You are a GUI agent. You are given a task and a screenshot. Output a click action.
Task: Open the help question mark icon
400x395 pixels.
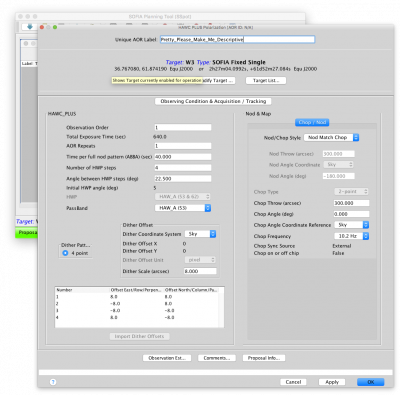click(53, 382)
